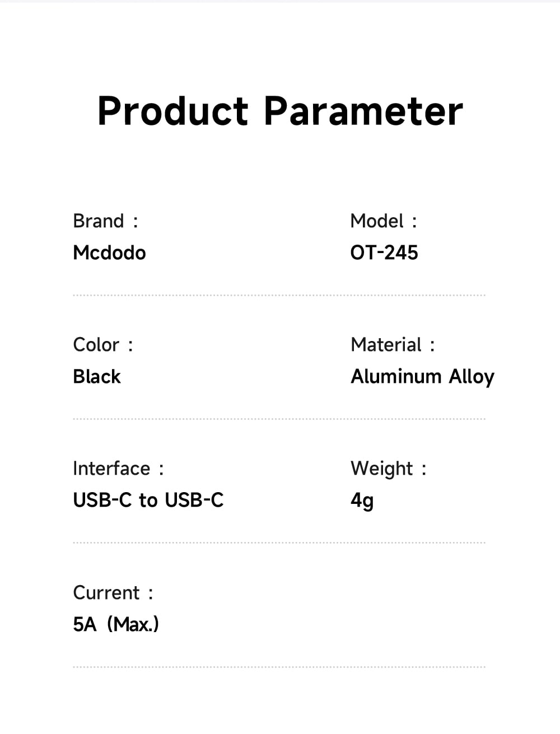Select the "USB-C to USB-C" interface value
The height and width of the screenshot is (734, 560).
pyautogui.click(x=148, y=500)
